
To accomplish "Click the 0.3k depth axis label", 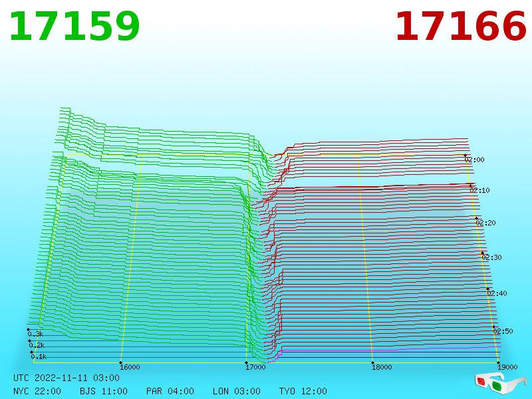I will pos(35,334).
